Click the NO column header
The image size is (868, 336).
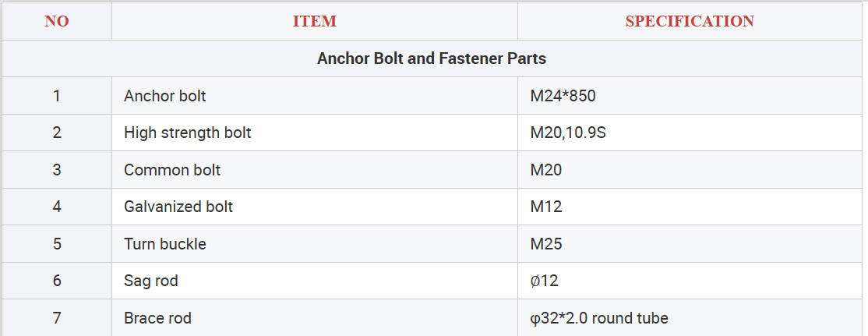(57, 21)
